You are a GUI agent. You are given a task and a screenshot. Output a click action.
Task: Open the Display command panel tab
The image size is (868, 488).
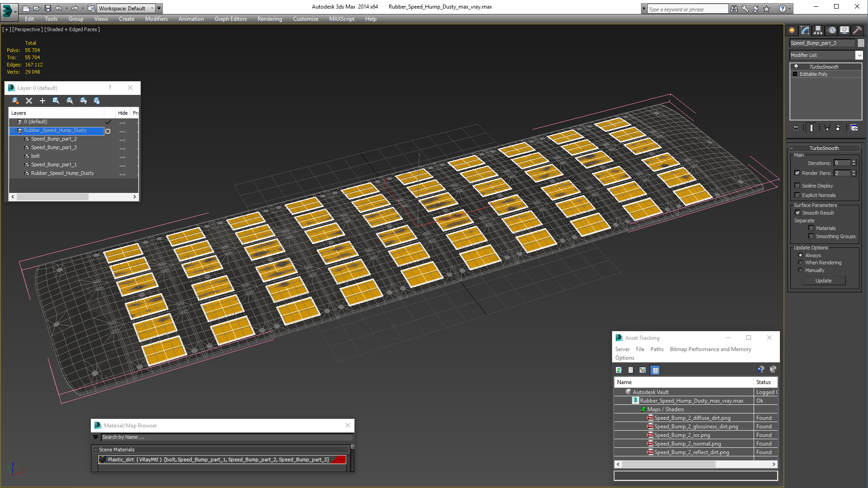[x=844, y=30]
